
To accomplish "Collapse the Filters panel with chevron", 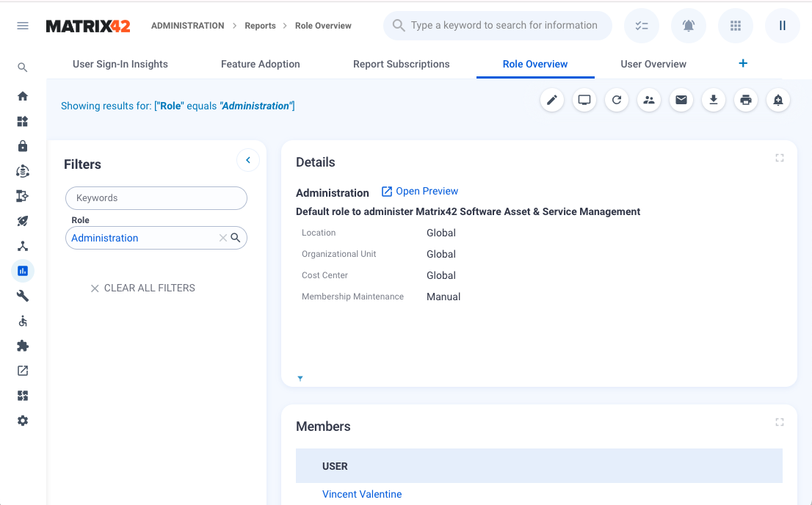I will click(248, 160).
